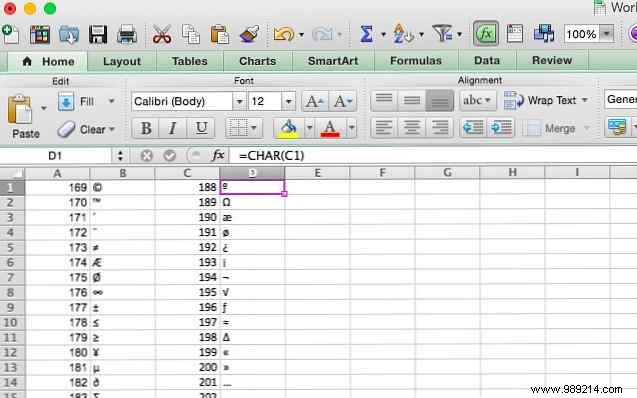
Task: Toggle the fx Formula Builder button
Action: point(486,34)
